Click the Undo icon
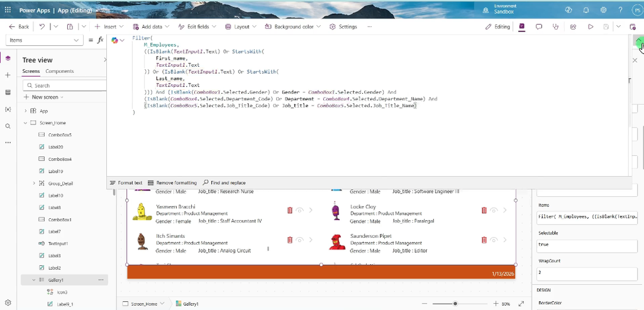644x310 pixels. point(42,26)
